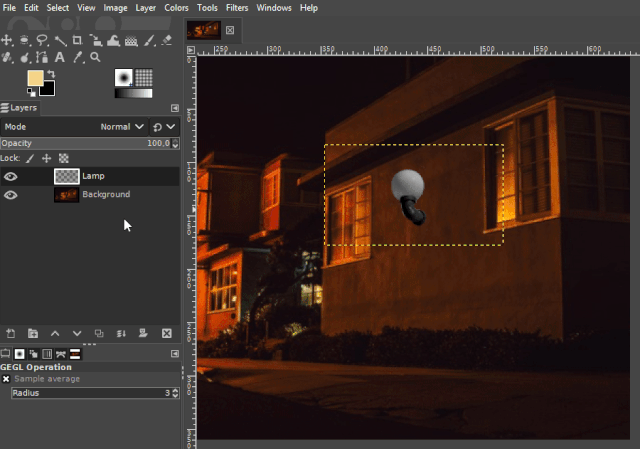Select the Paths tool

42,57
